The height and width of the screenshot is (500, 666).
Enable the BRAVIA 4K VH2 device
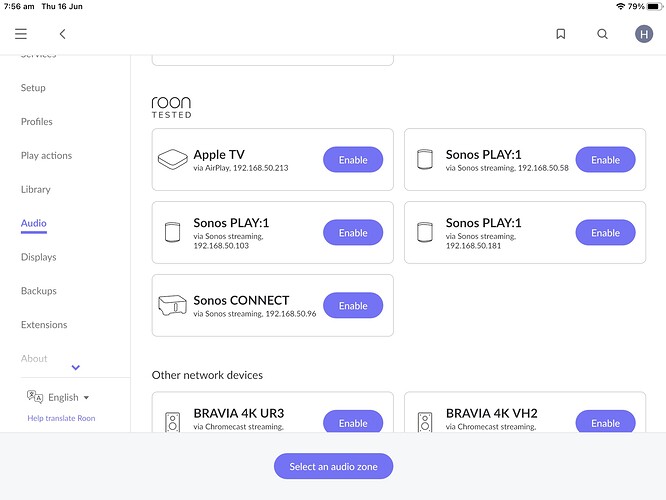pyautogui.click(x=605, y=422)
